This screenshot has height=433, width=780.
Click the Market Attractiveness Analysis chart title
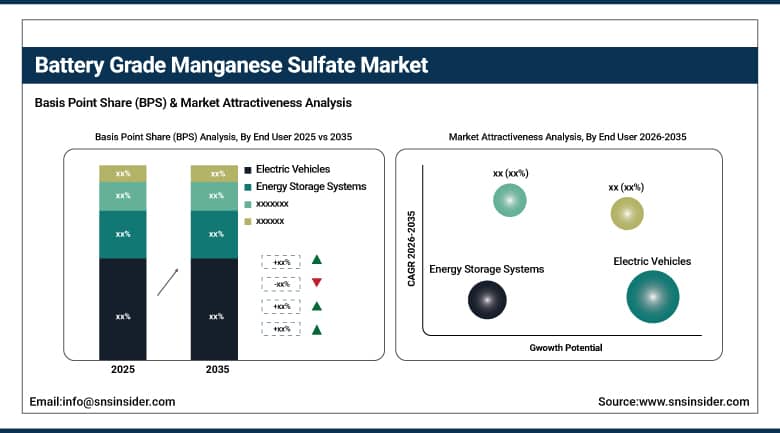pyautogui.click(x=567, y=137)
